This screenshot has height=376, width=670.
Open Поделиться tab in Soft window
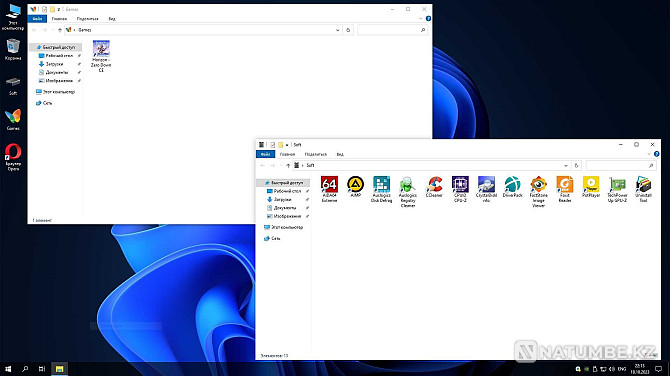click(316, 154)
